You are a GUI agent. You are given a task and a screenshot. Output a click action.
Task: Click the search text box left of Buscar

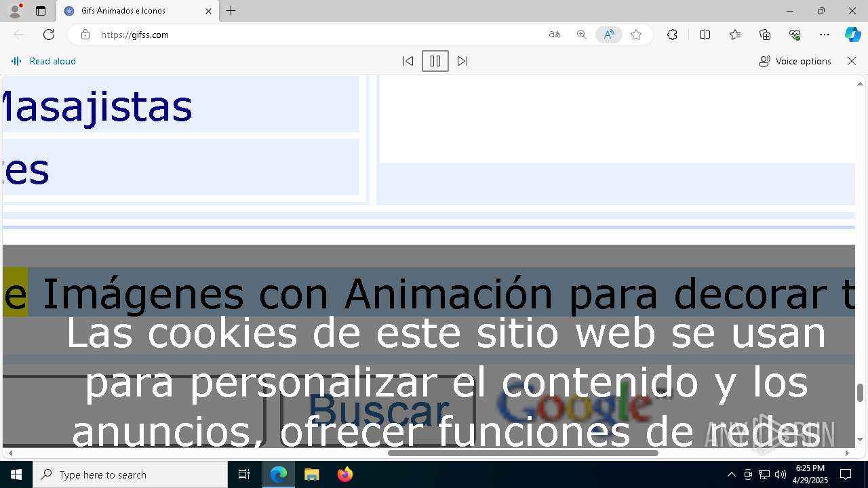click(x=134, y=409)
